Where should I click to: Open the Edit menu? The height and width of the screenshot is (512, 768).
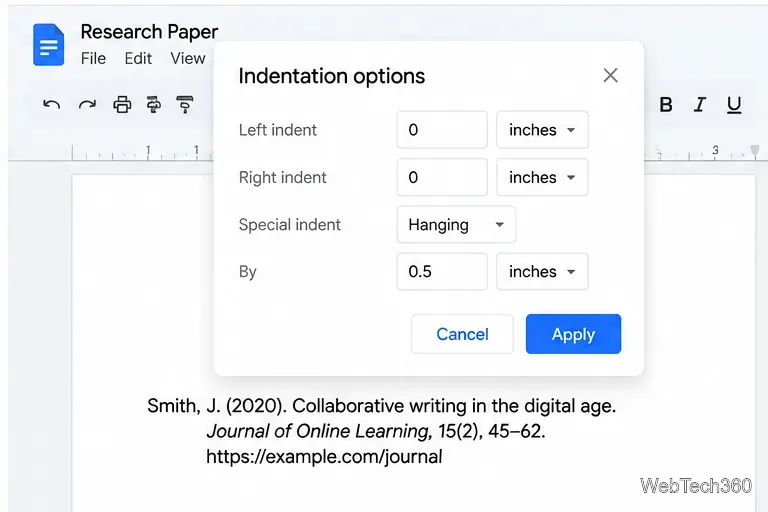pos(138,58)
